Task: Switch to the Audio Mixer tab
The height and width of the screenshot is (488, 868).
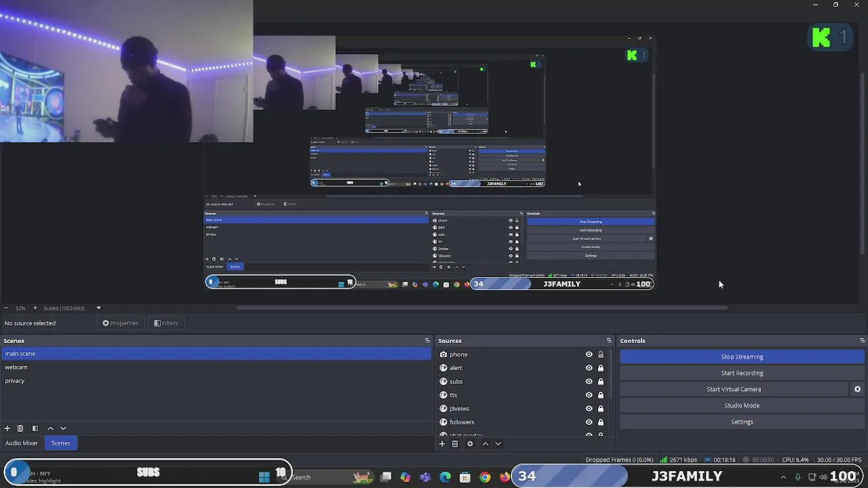Action: (22, 443)
